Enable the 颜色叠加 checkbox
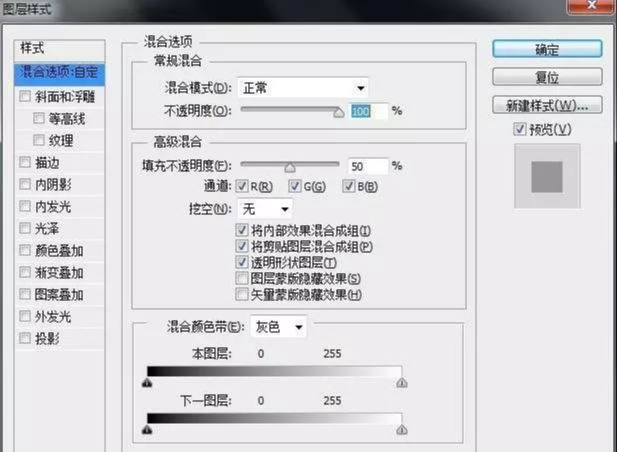Image resolution: width=617 pixels, height=452 pixels. (x=25, y=250)
